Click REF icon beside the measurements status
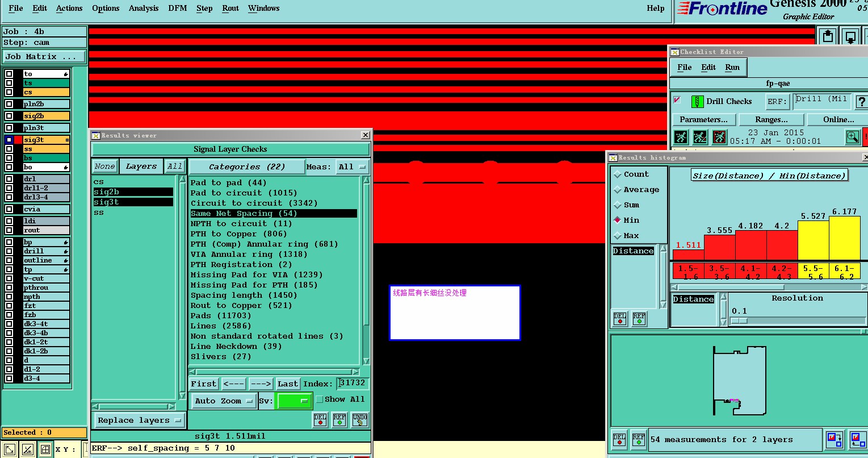This screenshot has width=868, height=458. (x=639, y=440)
